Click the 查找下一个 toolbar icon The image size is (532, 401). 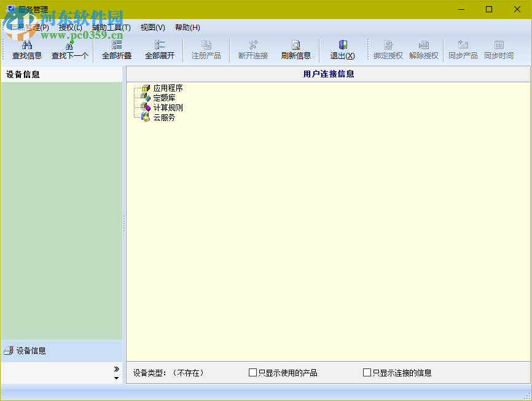click(x=69, y=45)
